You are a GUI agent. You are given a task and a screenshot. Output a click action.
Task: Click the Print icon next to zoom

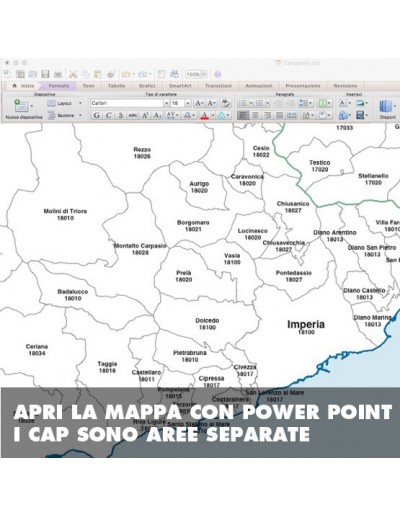point(174,74)
